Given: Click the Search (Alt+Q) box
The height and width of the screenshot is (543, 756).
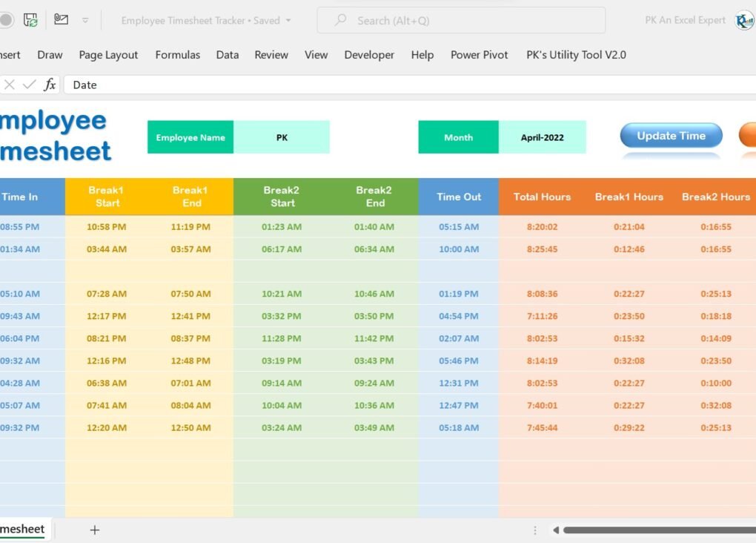Looking at the screenshot, I should tap(461, 20).
